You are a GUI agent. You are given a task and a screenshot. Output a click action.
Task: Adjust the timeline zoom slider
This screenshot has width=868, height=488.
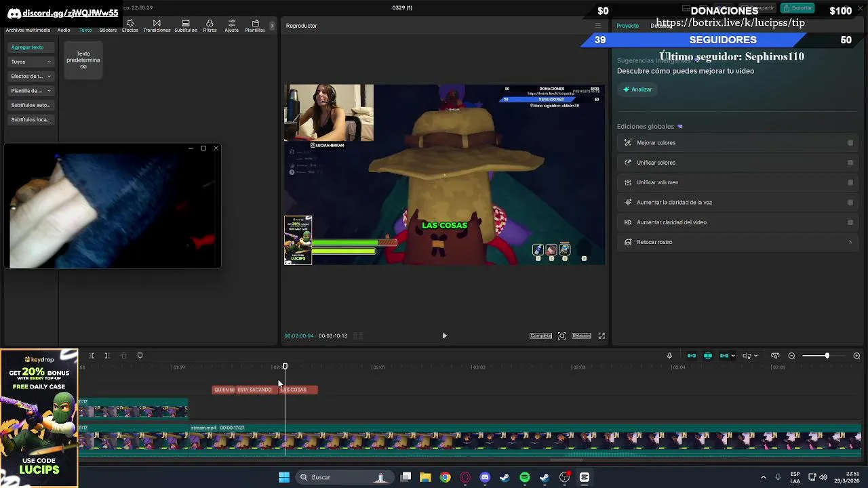click(826, 356)
